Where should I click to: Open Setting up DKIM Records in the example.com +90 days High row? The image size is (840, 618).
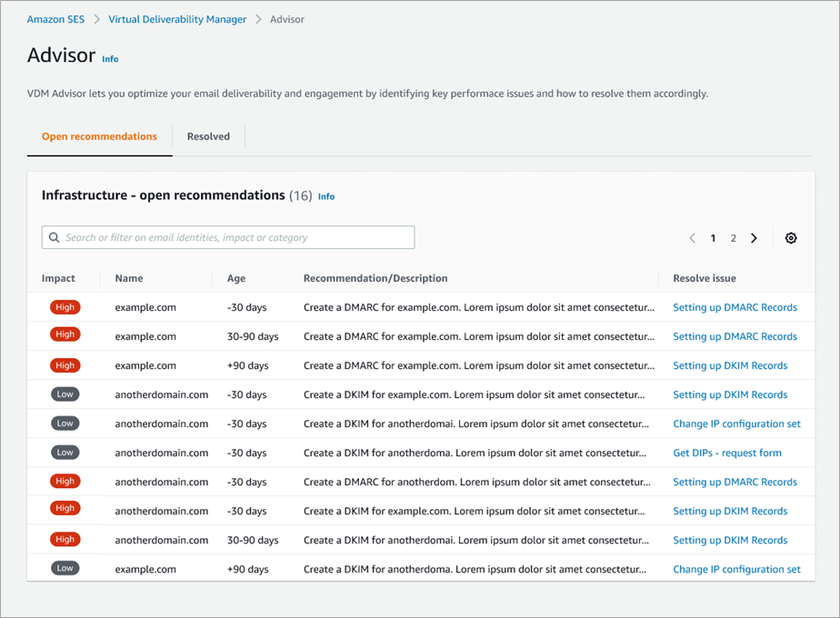point(730,365)
